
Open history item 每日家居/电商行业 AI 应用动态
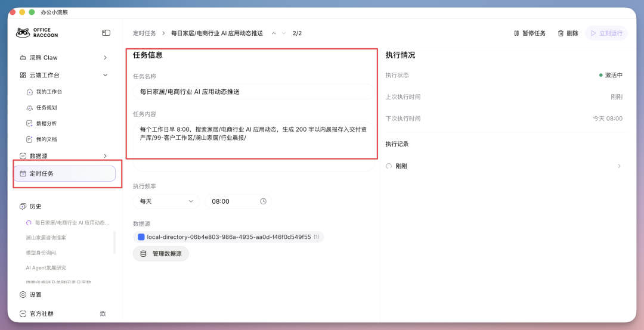72,223
